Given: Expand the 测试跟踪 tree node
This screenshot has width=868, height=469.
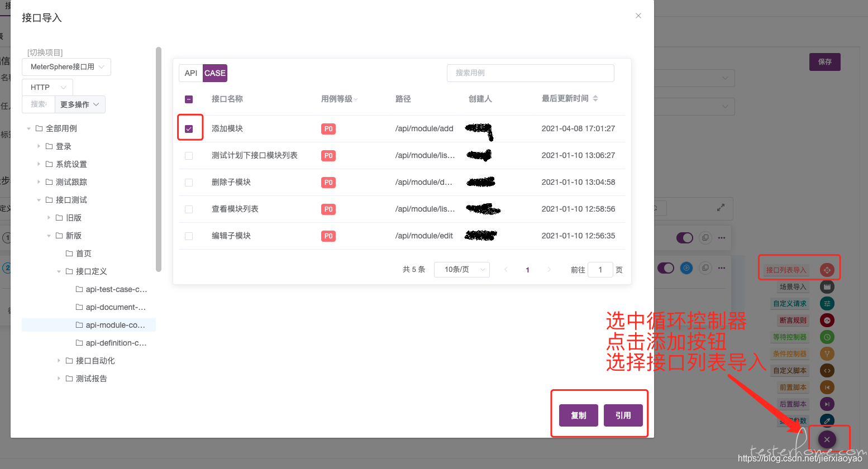Looking at the screenshot, I should 39,182.
